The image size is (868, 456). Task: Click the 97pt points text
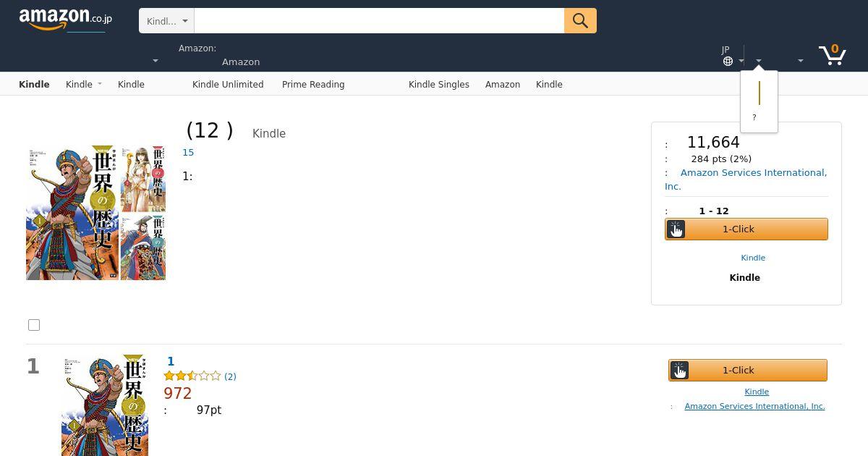pyautogui.click(x=209, y=410)
